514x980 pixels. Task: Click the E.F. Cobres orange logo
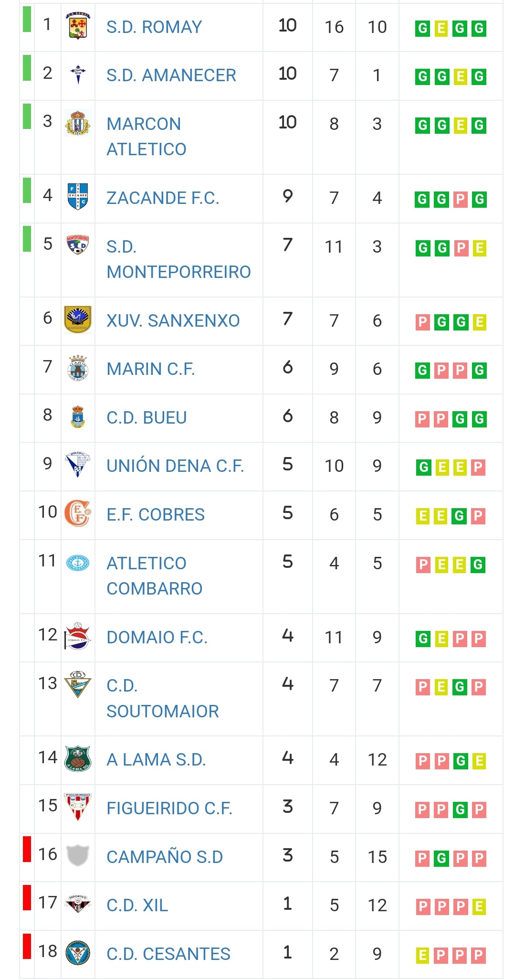(x=78, y=513)
